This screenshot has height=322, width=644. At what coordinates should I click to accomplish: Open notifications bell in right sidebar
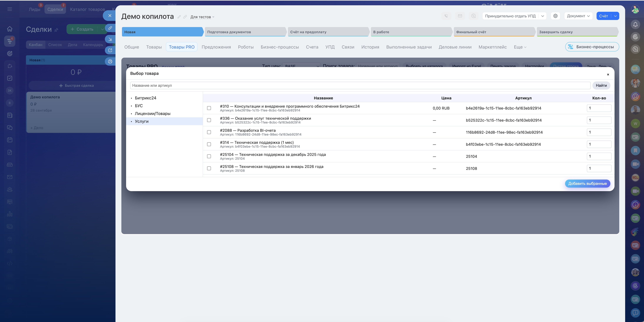pos(635,24)
